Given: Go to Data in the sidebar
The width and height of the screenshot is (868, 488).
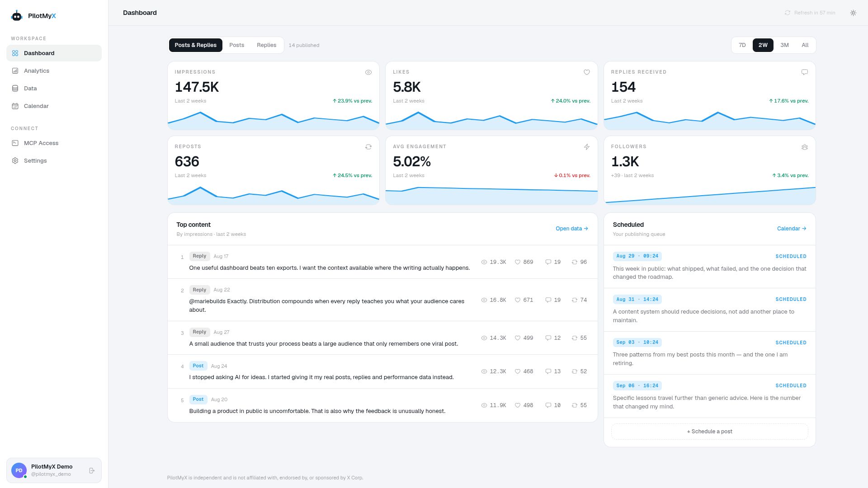Looking at the screenshot, I should (x=54, y=89).
